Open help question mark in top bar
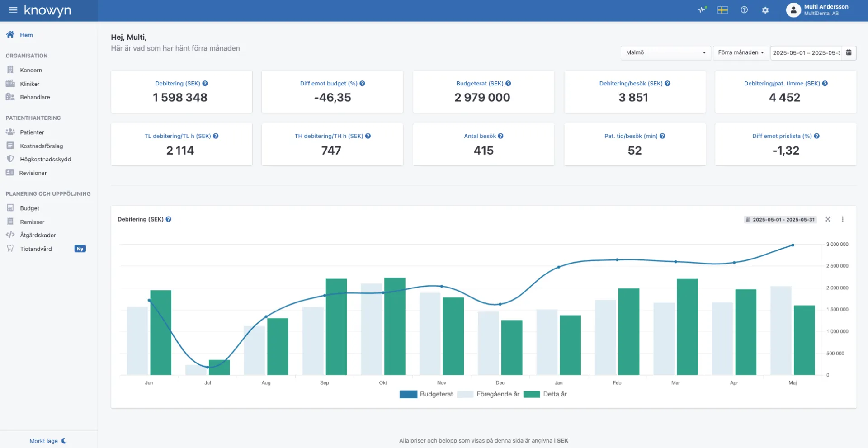Image resolution: width=868 pixels, height=448 pixels. 744,10
